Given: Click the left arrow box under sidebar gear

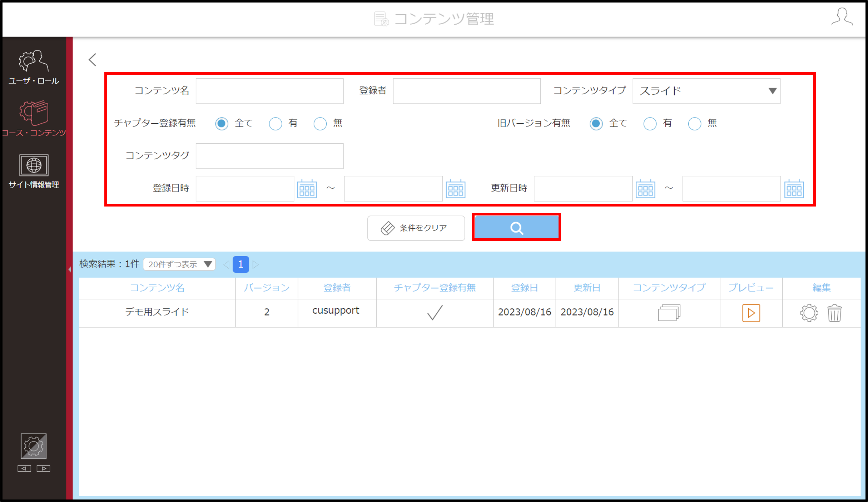Looking at the screenshot, I should pyautogui.click(x=24, y=468).
